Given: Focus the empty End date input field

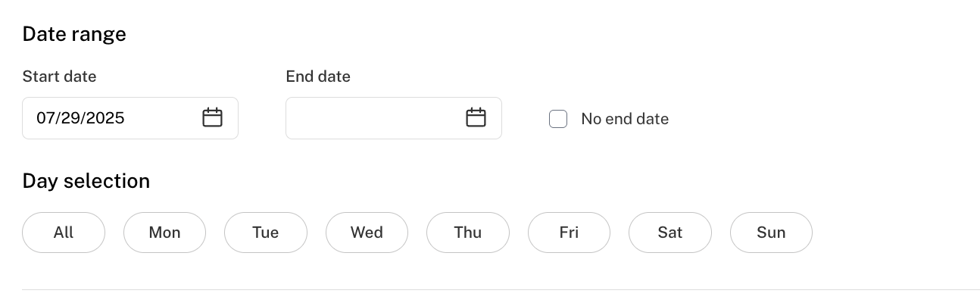Looking at the screenshot, I should (x=394, y=118).
